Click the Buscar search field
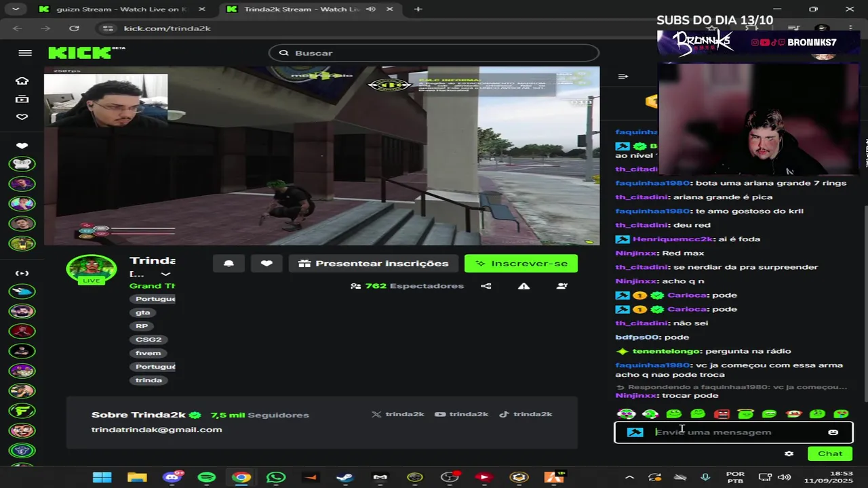 point(434,53)
